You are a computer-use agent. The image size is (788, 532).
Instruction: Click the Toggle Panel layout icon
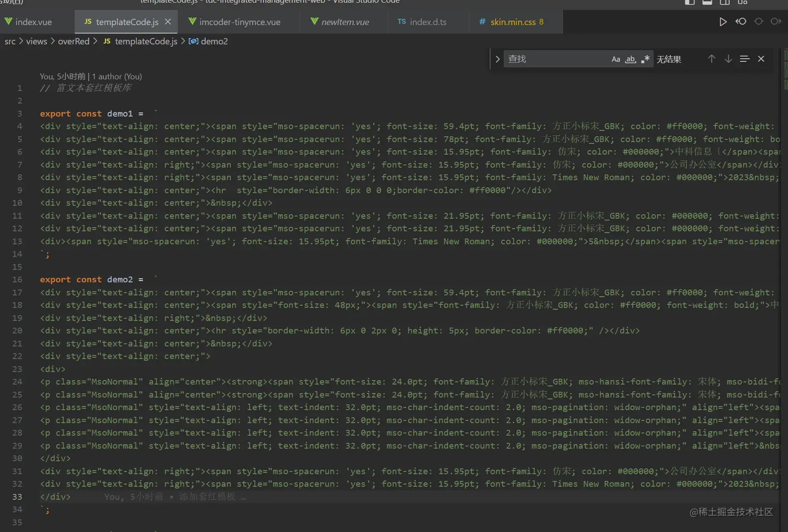[707, 3]
